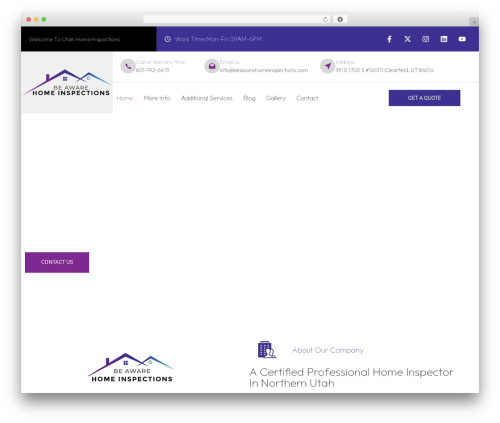Click the Be Aware Home Inspections header logo
This screenshot has height=423, width=500.
(x=67, y=83)
